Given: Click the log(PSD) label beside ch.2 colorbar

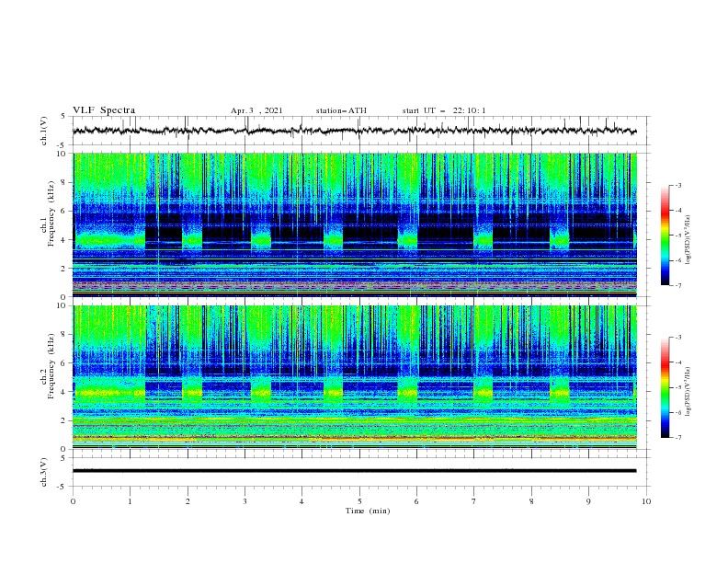Looking at the screenshot, I should pyautogui.click(x=688, y=392).
